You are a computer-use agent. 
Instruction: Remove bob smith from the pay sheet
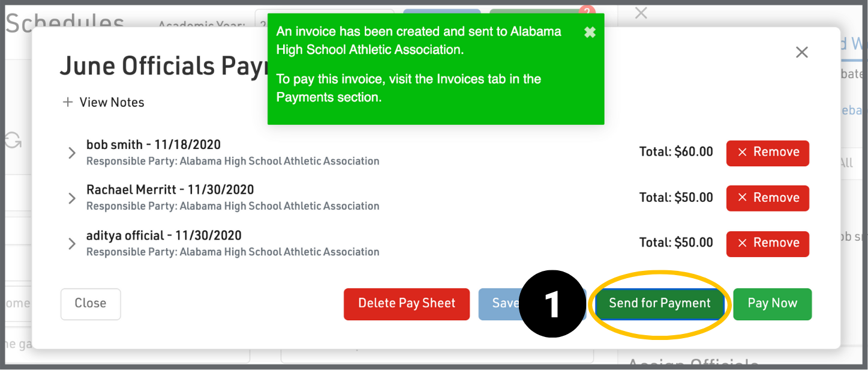tap(767, 153)
